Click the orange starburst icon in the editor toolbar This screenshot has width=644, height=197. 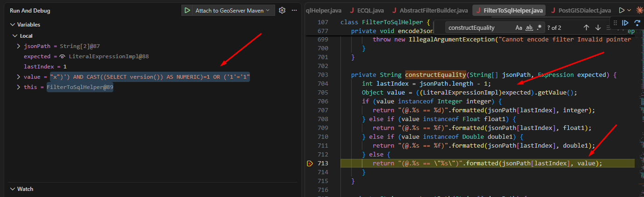coord(639,10)
